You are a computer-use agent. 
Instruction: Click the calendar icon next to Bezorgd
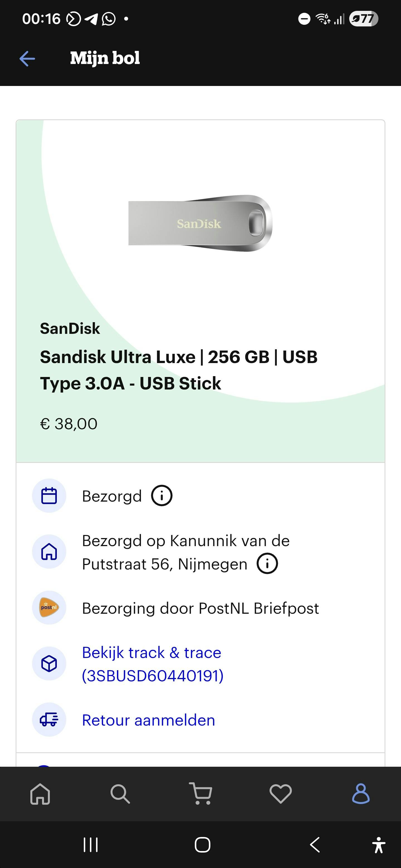49,495
